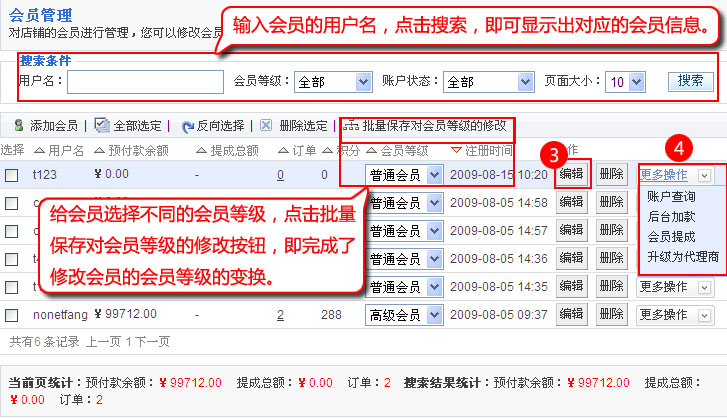Sort by 注册时间 descending arrow
This screenshot has height=418, width=727.
tap(456, 151)
